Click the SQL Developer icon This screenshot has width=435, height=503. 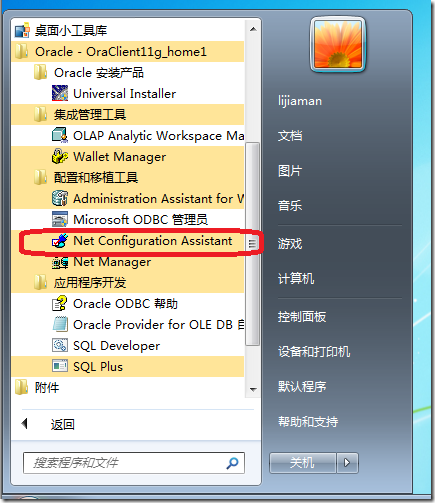60,345
